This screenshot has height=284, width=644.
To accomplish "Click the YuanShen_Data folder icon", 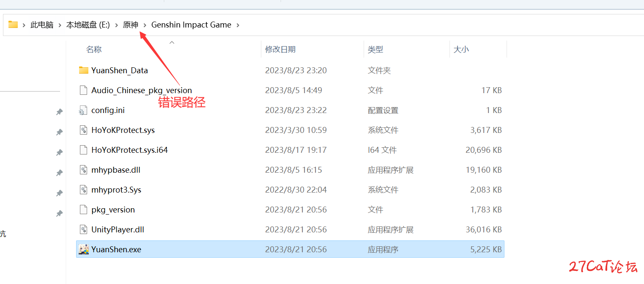I will click(84, 70).
